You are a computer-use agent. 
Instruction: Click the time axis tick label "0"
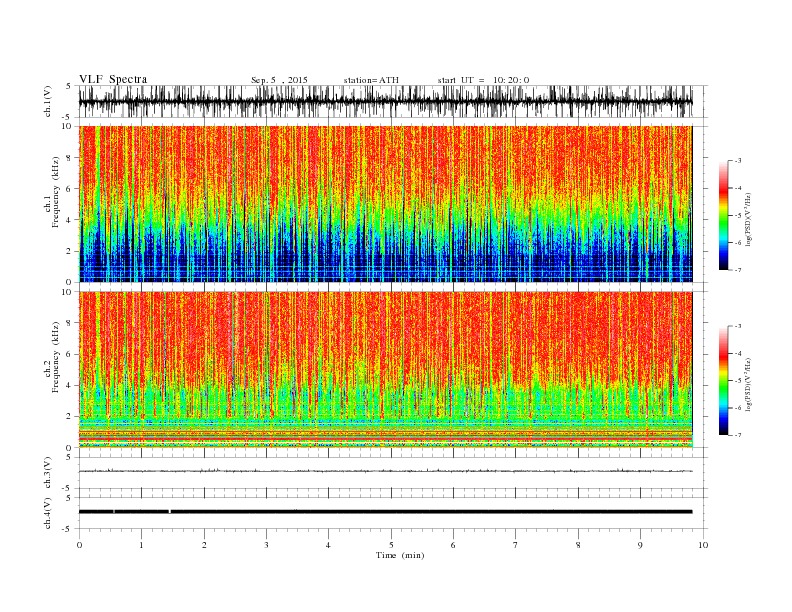click(x=79, y=545)
